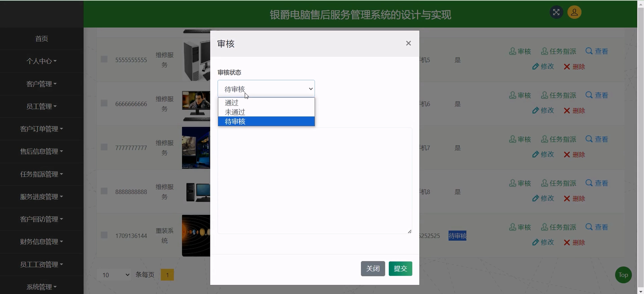Open 任务指派管理 sidebar menu

42,174
